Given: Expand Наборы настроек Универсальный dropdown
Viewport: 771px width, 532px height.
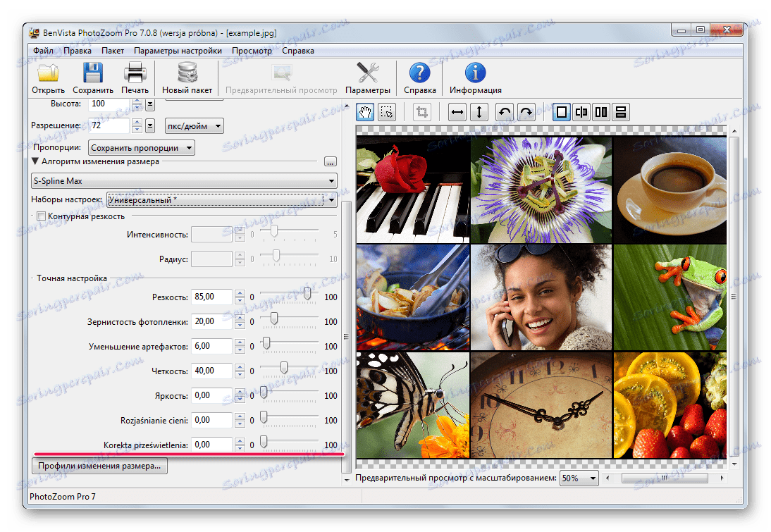Looking at the screenshot, I should [x=222, y=200].
